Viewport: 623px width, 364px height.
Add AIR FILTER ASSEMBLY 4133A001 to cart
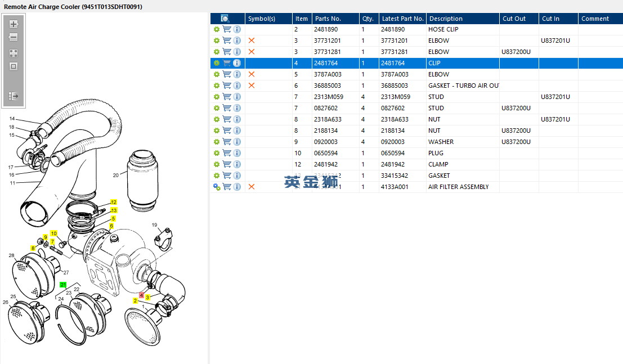tap(227, 187)
